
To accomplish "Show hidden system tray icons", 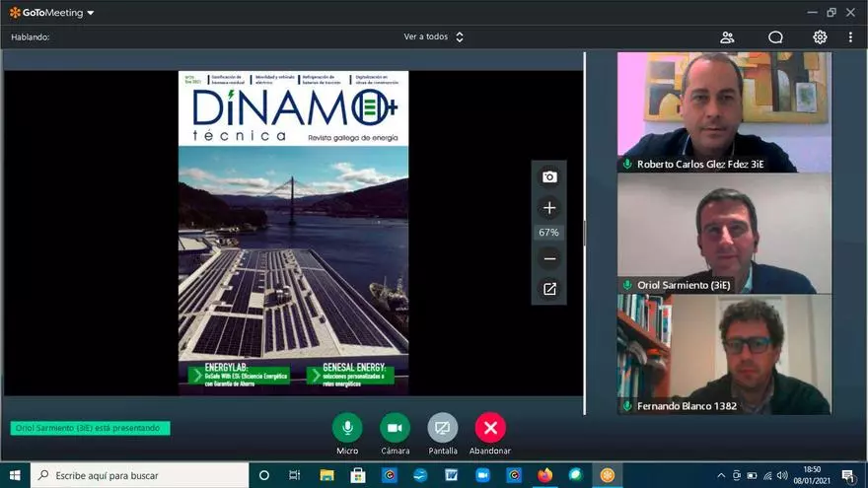I will [721, 475].
